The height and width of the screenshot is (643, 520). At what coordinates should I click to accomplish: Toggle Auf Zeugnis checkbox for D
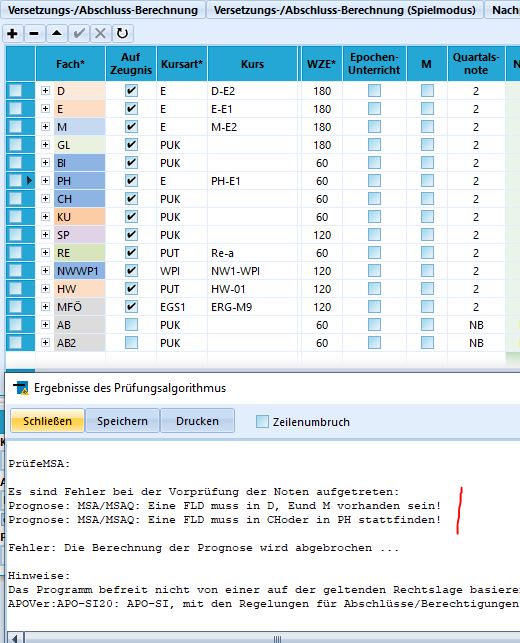click(131, 91)
